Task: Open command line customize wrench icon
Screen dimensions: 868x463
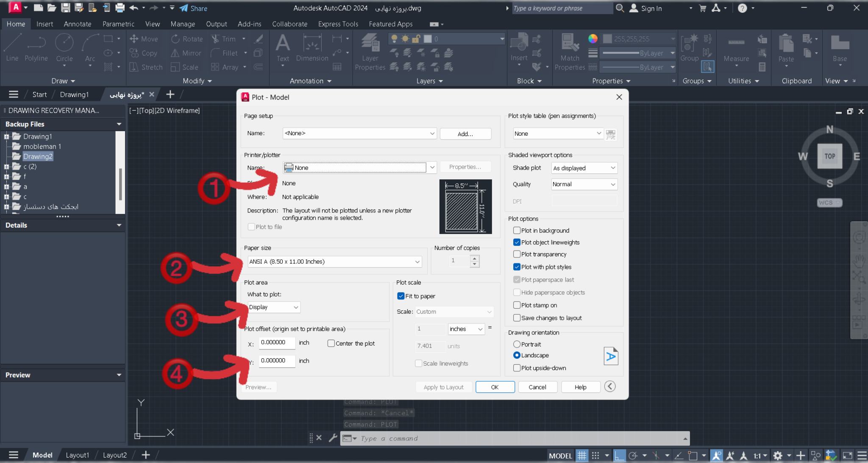Action: coord(333,438)
